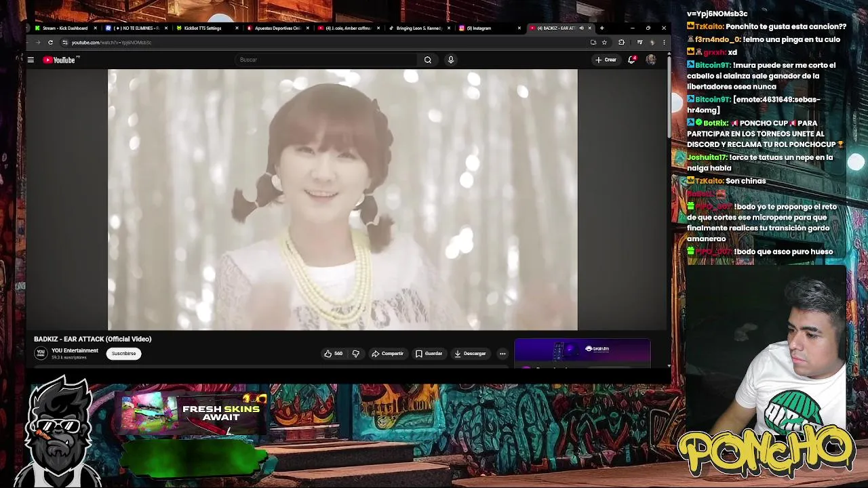Focus the Buscar search field

pos(325,60)
